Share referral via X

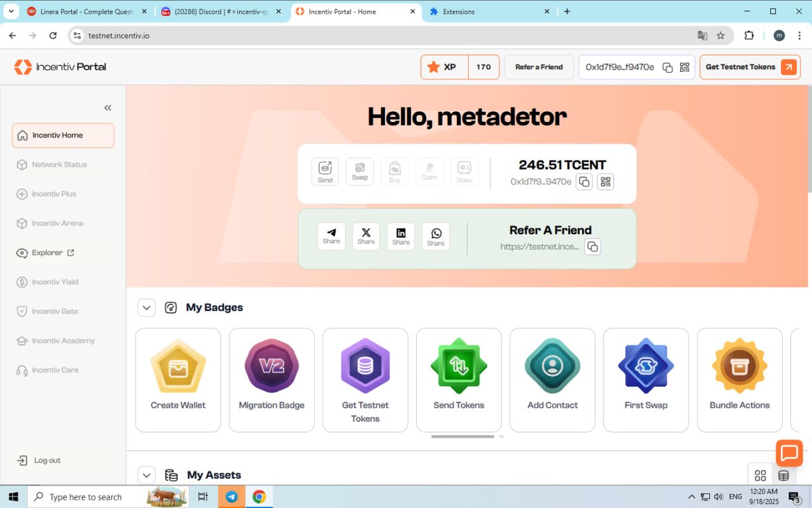pos(366,236)
